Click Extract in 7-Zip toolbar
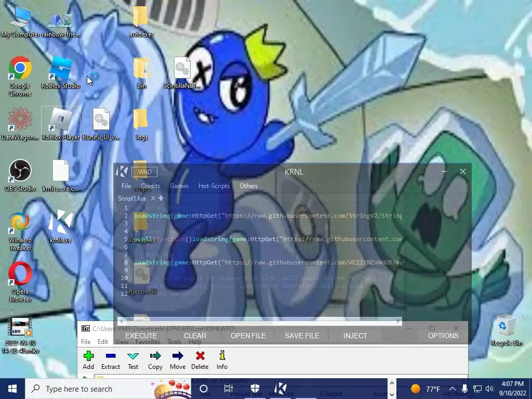 point(111,360)
